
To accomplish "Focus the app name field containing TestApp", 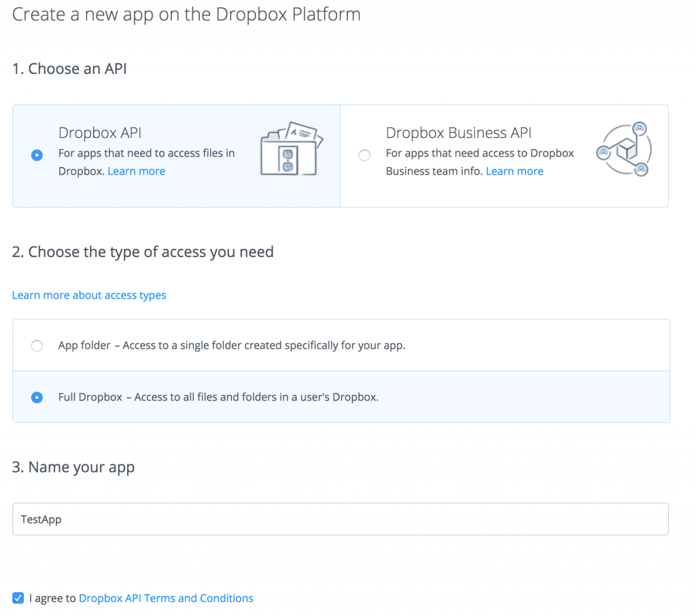I will coord(341,519).
